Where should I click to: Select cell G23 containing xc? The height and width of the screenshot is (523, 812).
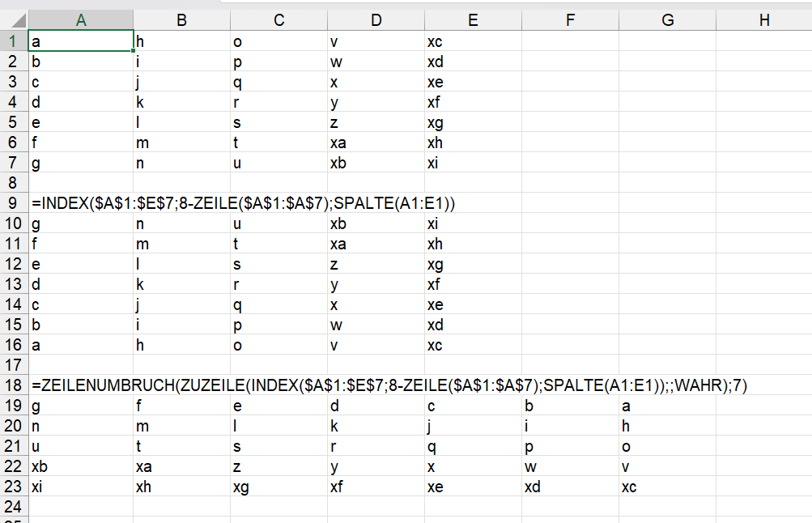pyautogui.click(x=668, y=487)
